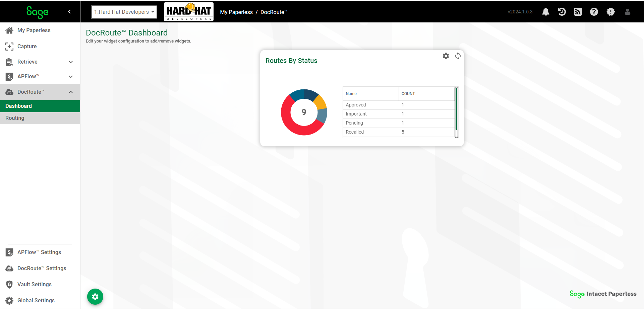The width and height of the screenshot is (644, 309).
Task: Select Dashboard under DocRoute
Action: click(x=40, y=106)
